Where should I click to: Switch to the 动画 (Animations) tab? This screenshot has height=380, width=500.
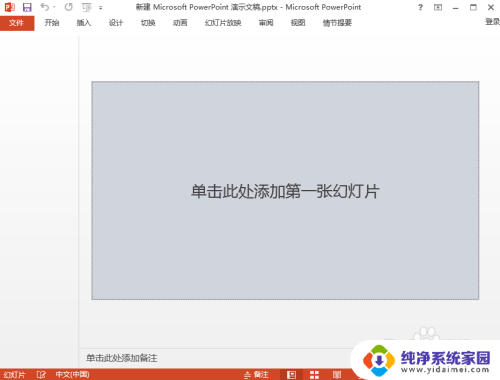point(180,23)
